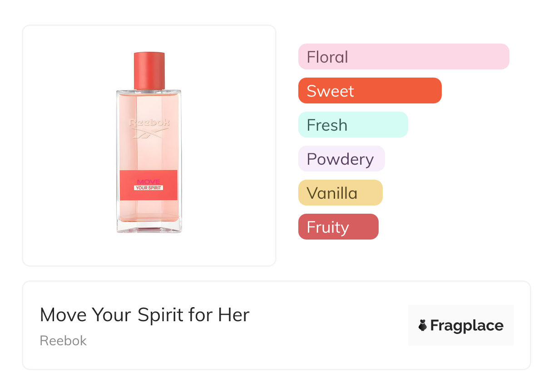Choose the lavender Powdery accord bar
The height and width of the screenshot is (392, 553).
[x=341, y=159]
